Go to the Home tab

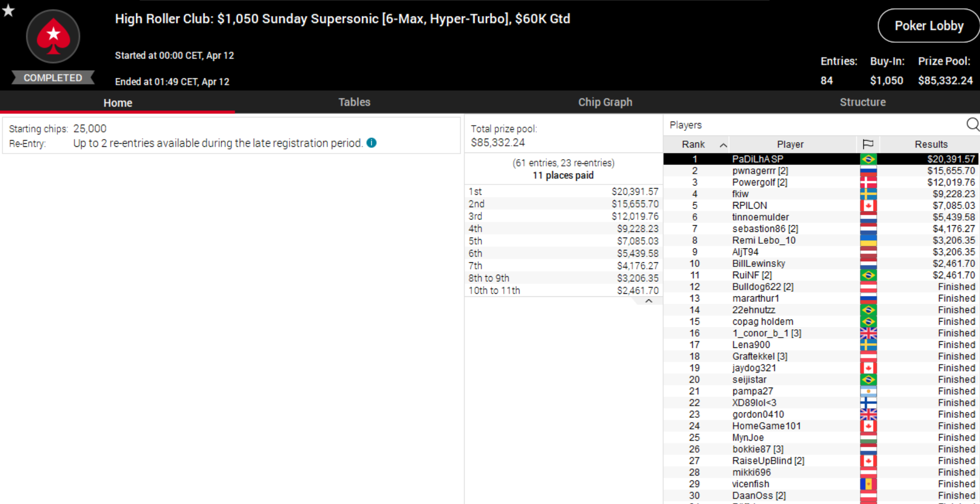[118, 103]
